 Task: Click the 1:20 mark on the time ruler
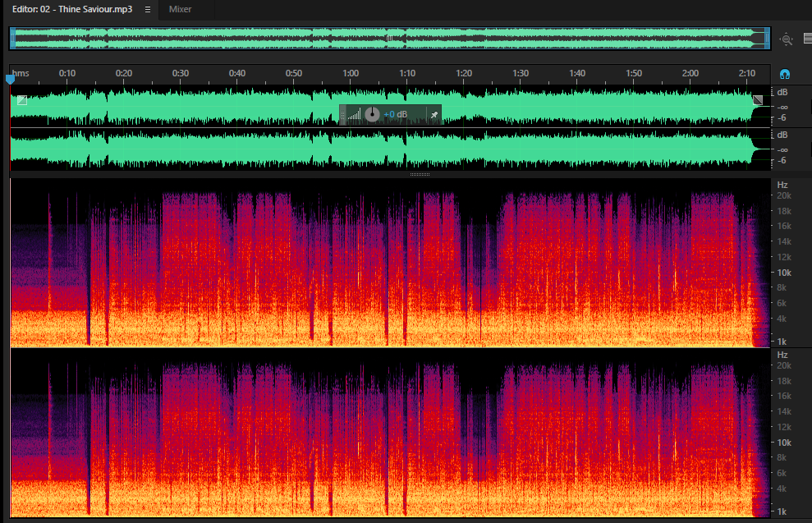(x=464, y=73)
